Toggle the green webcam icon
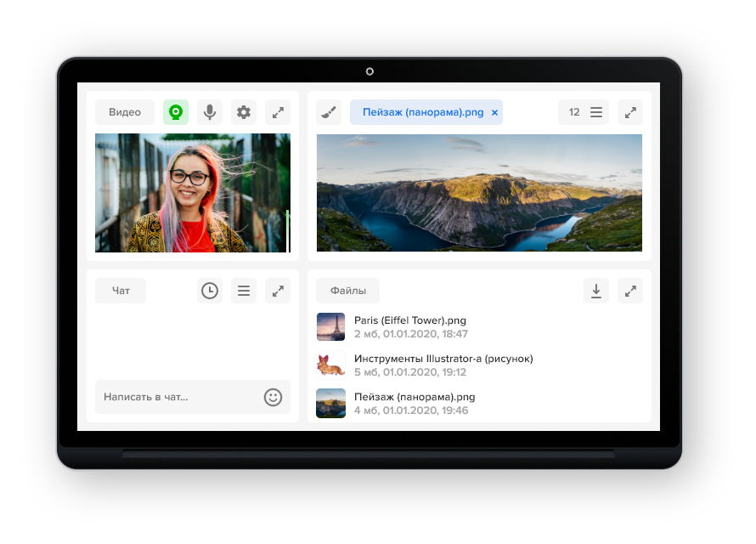 tap(176, 112)
